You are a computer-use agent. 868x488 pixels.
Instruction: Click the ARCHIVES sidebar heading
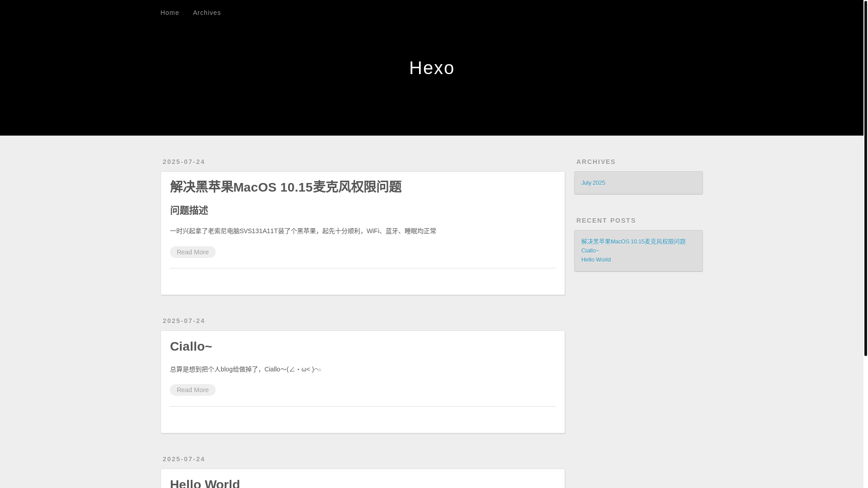click(596, 162)
